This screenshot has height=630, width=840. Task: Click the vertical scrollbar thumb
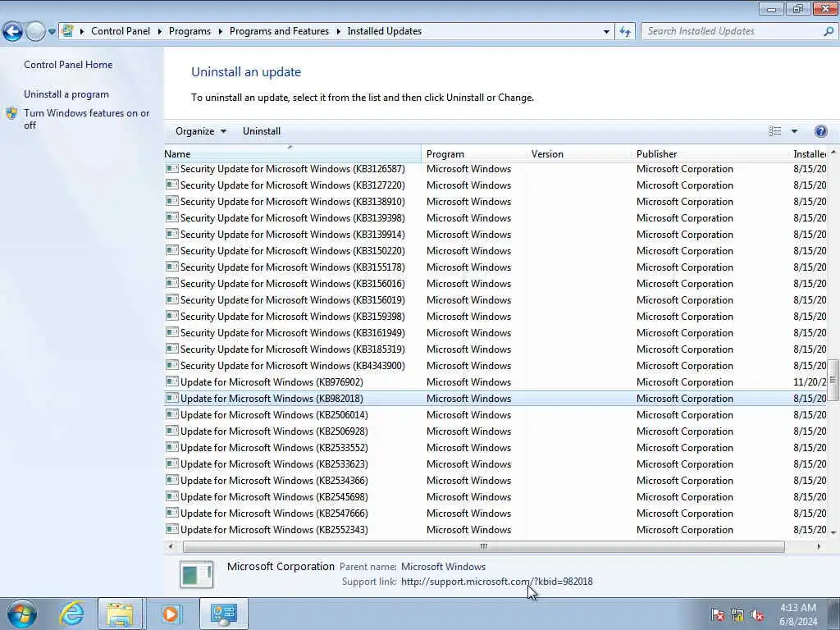833,380
